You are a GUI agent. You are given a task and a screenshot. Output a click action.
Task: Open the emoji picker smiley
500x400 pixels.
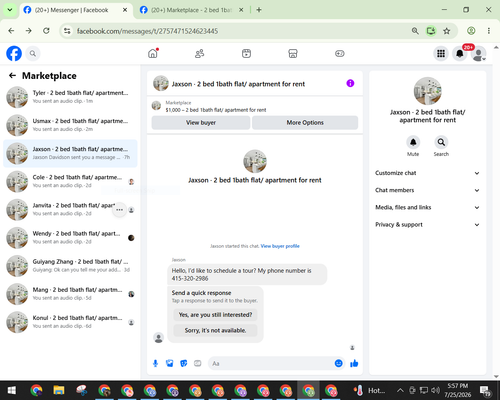338,363
